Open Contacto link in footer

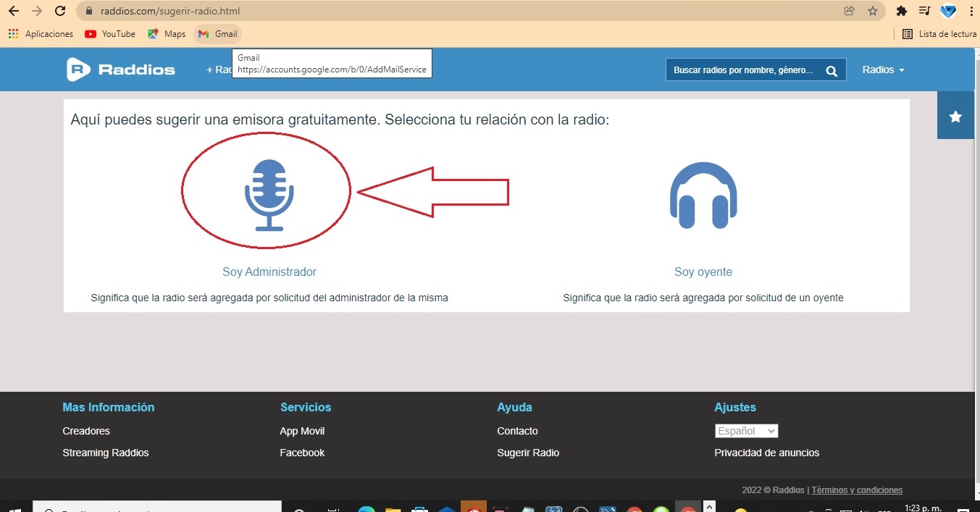point(517,431)
